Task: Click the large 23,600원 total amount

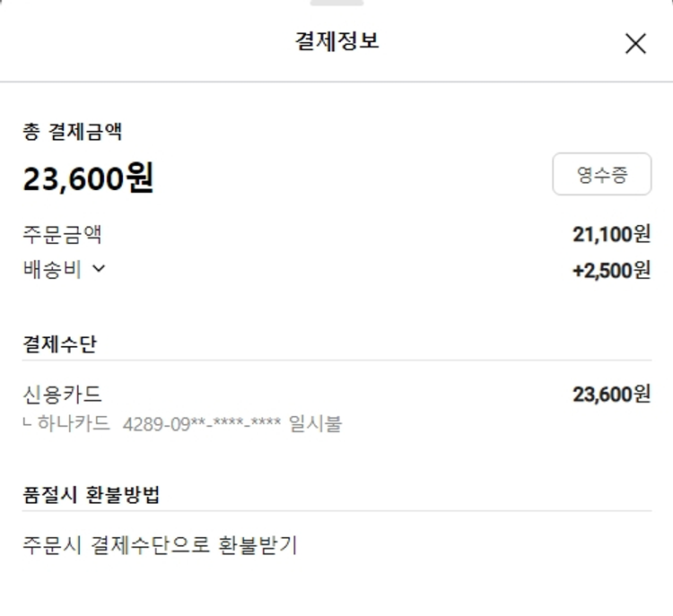Action: tap(88, 179)
